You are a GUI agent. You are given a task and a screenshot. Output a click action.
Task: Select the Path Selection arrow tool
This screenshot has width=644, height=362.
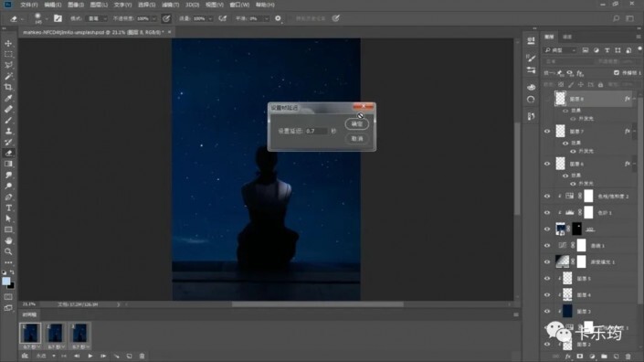[8, 219]
